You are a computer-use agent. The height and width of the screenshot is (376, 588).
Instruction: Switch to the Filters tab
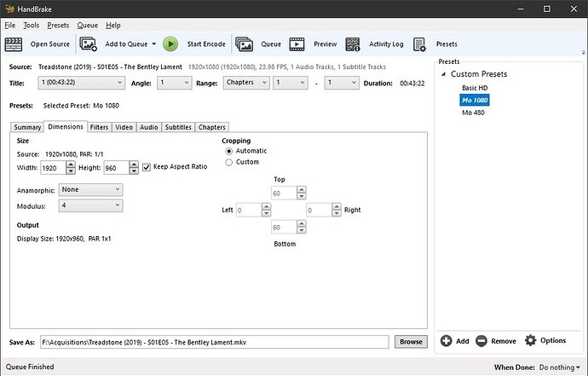pos(99,127)
